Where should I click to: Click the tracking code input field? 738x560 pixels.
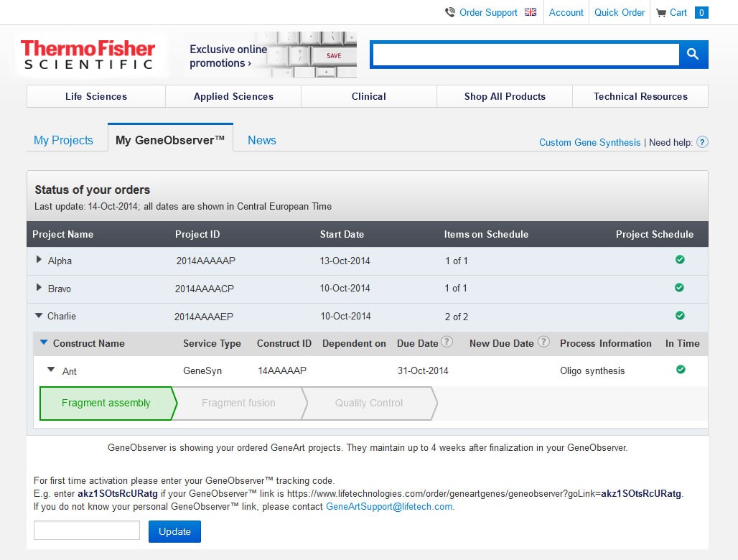coord(86,530)
